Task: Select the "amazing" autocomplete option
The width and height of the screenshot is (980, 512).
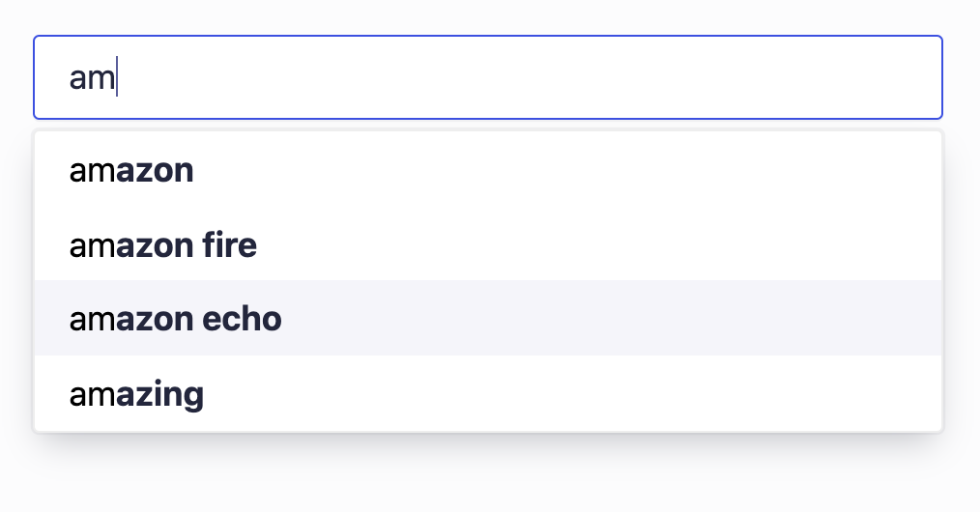Action: [x=136, y=393]
